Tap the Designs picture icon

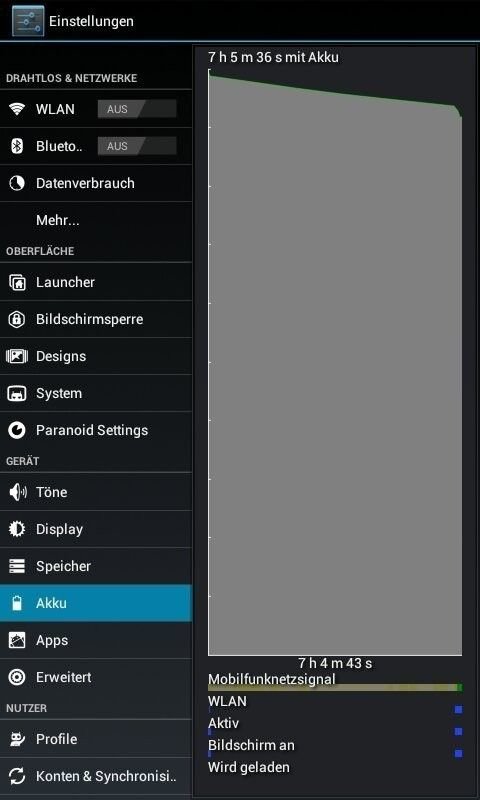(17, 356)
